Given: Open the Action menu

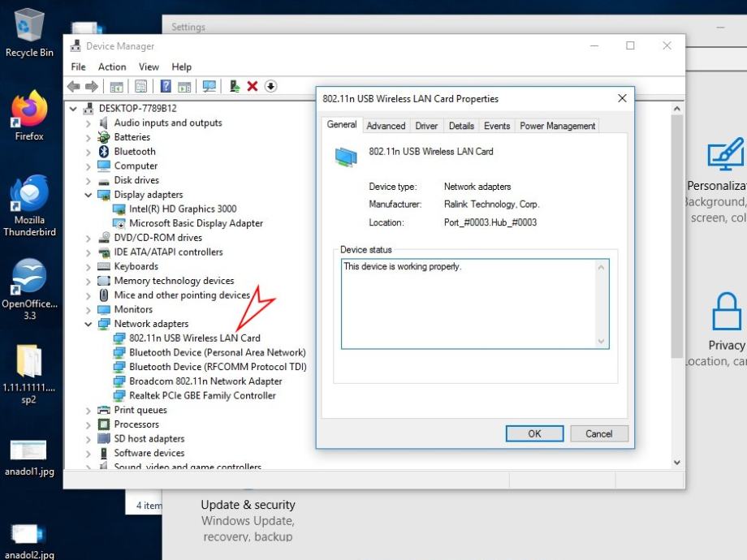Looking at the screenshot, I should tap(112, 67).
